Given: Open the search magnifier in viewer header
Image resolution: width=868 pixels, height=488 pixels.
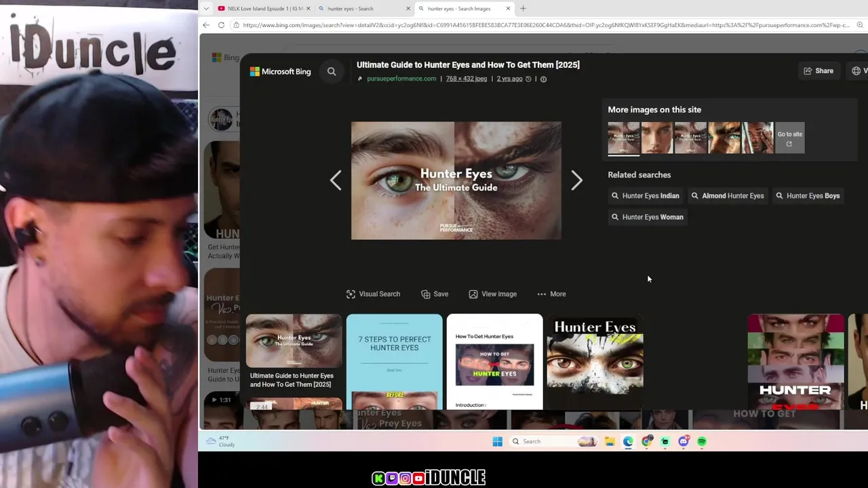Looking at the screenshot, I should (x=332, y=71).
